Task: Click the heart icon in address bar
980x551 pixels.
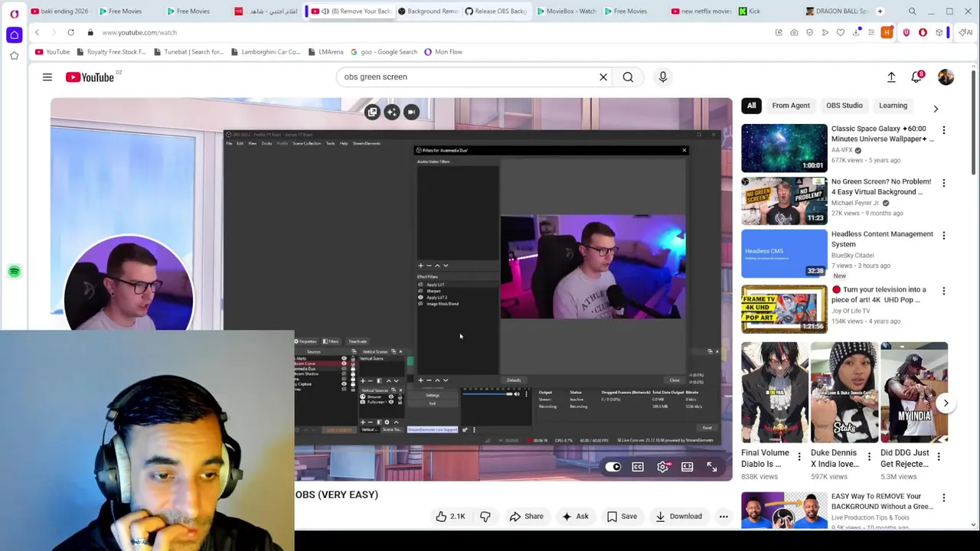Action: point(841,32)
